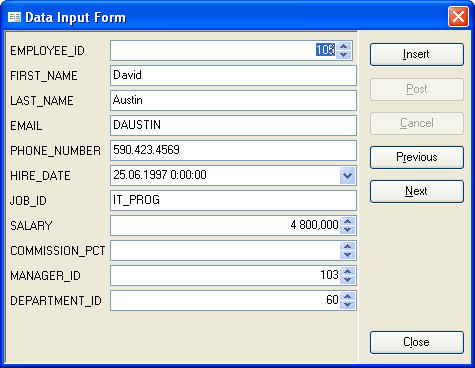Click the PHONE_NUMBER label

pos(55,151)
